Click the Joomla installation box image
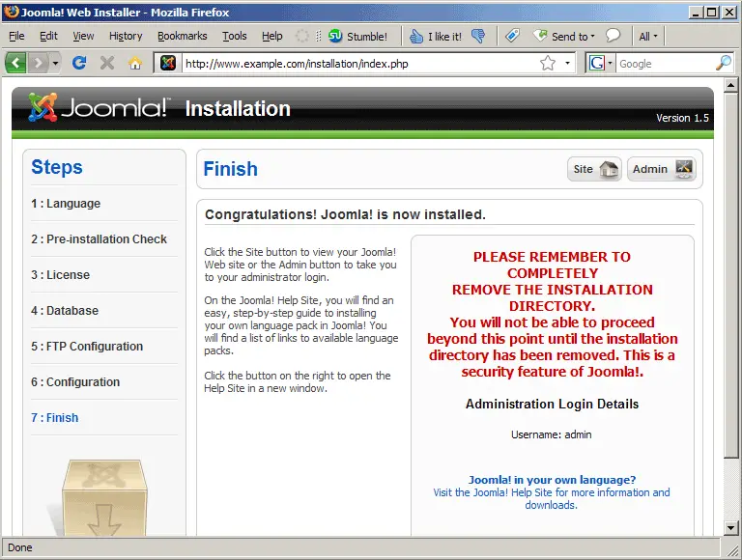This screenshot has height=560, width=742. [104, 497]
